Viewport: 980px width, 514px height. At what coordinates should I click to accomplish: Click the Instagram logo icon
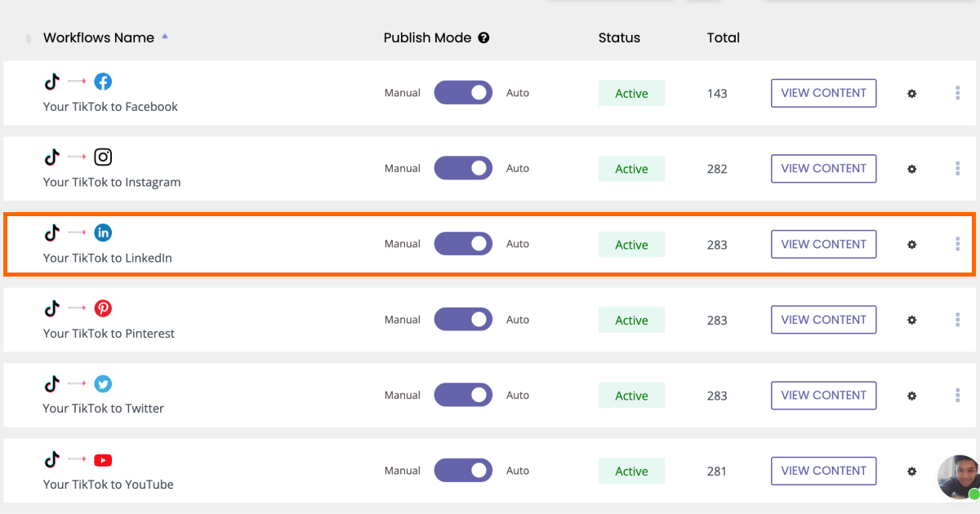click(103, 157)
